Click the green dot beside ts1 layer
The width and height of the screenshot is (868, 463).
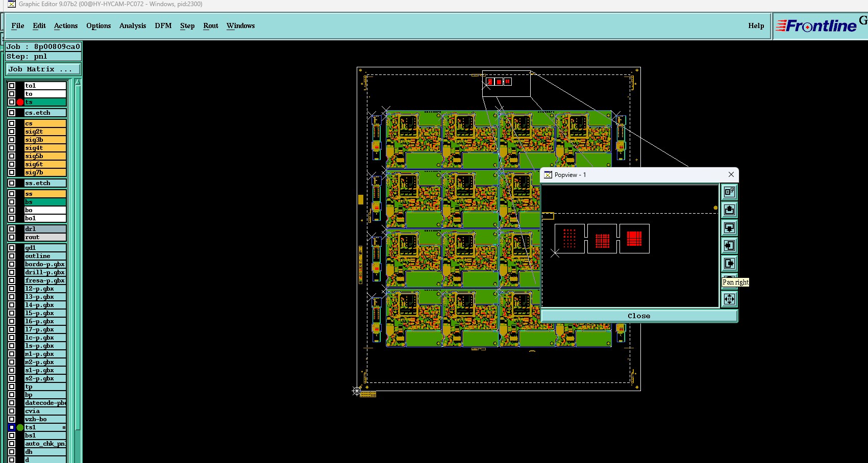click(20, 427)
